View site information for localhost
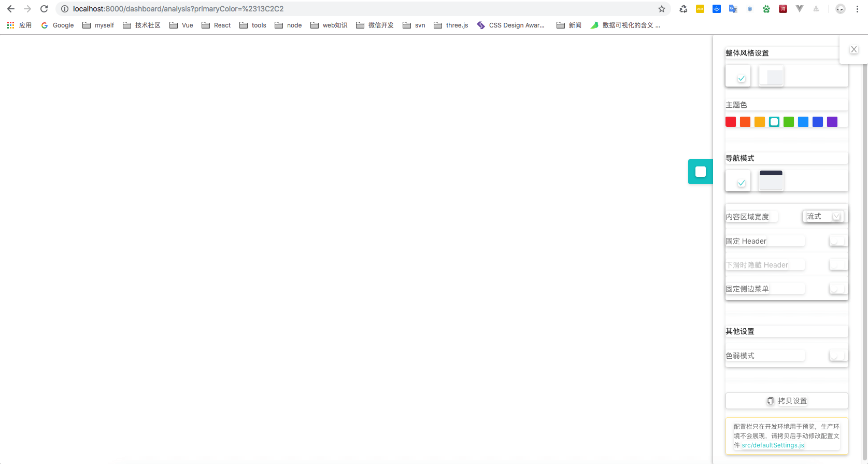 (x=65, y=9)
